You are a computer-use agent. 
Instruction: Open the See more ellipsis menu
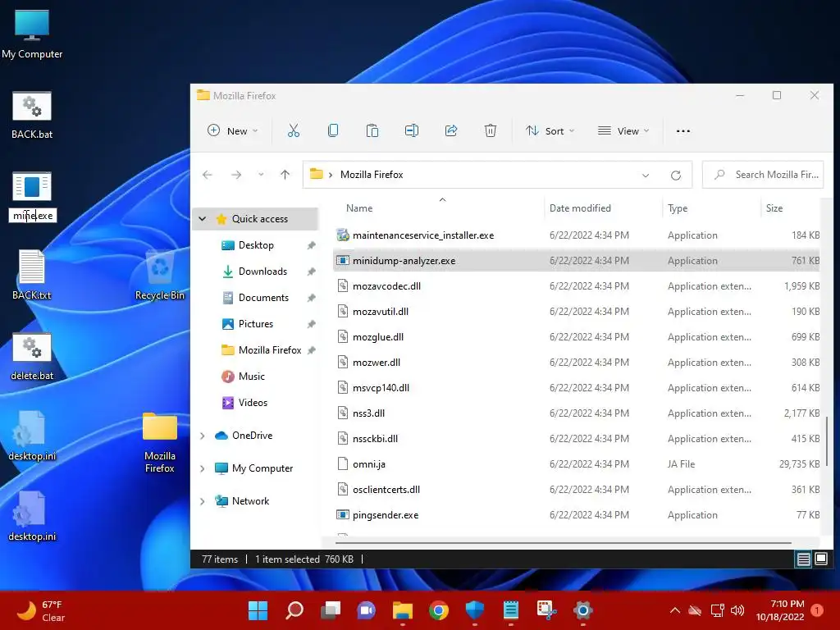coord(683,130)
